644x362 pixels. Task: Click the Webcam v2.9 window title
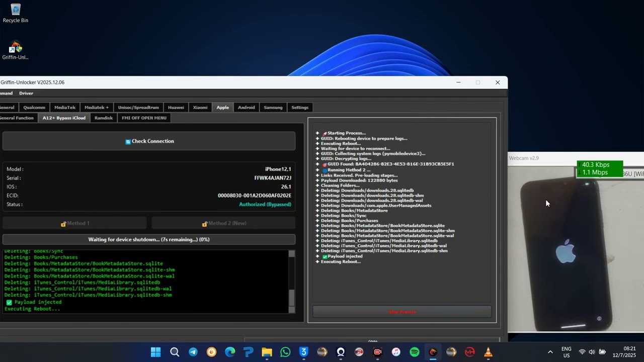[524, 158]
